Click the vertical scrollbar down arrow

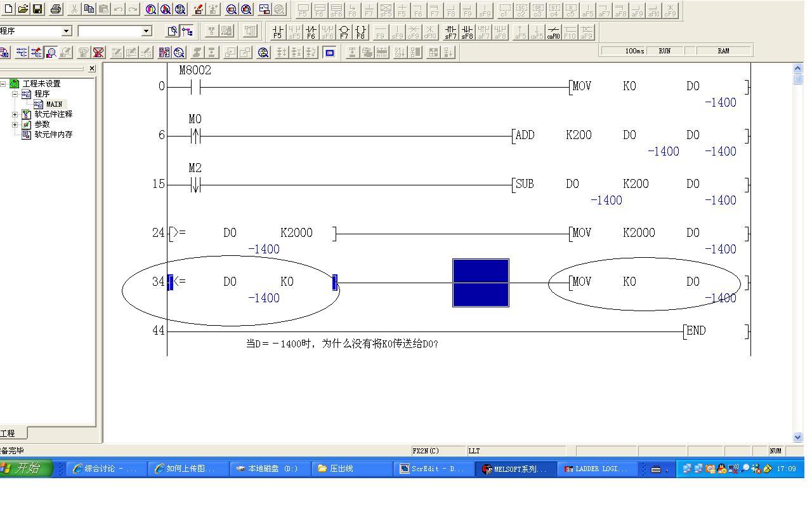[x=797, y=437]
